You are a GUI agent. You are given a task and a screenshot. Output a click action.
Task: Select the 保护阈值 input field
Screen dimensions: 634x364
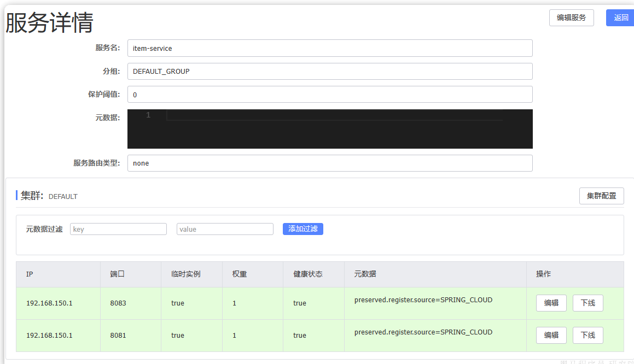pos(329,95)
